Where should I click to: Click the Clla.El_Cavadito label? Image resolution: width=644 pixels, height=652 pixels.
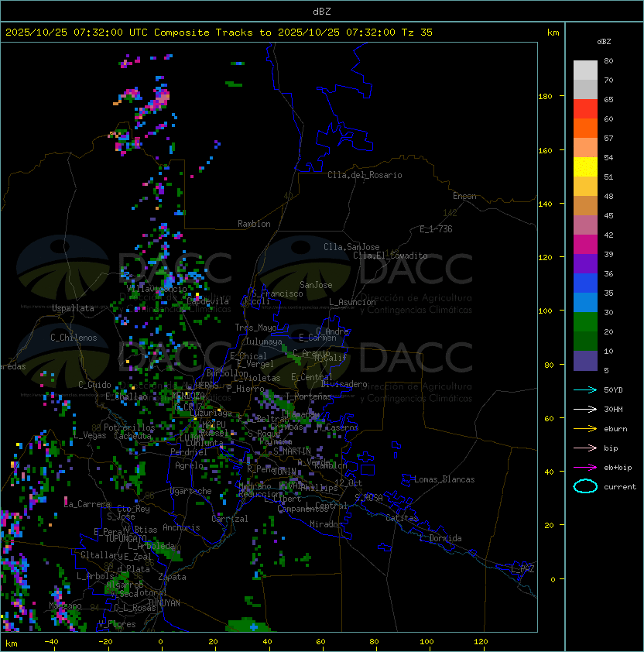coord(390,256)
